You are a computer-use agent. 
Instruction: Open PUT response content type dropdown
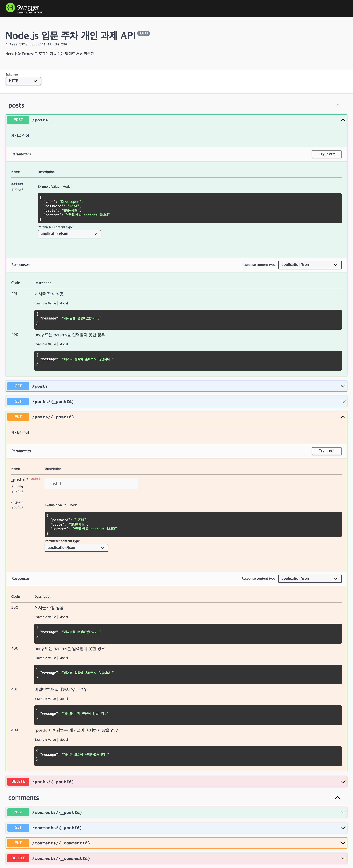click(x=309, y=579)
